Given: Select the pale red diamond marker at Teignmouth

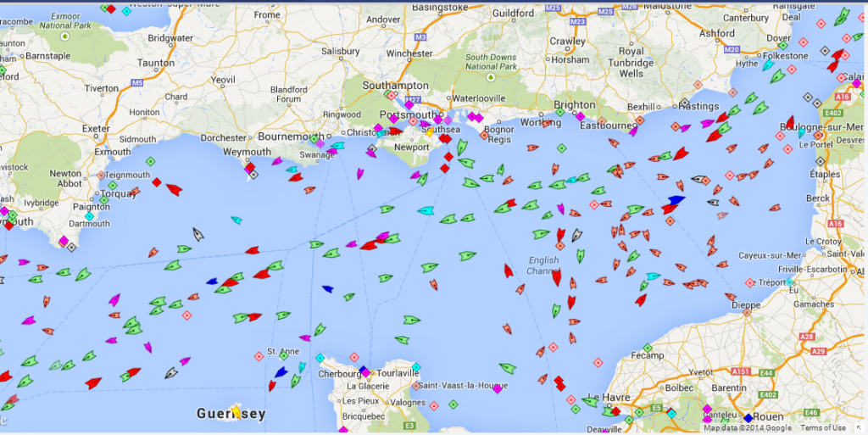Looking at the screenshot, I should [101, 176].
